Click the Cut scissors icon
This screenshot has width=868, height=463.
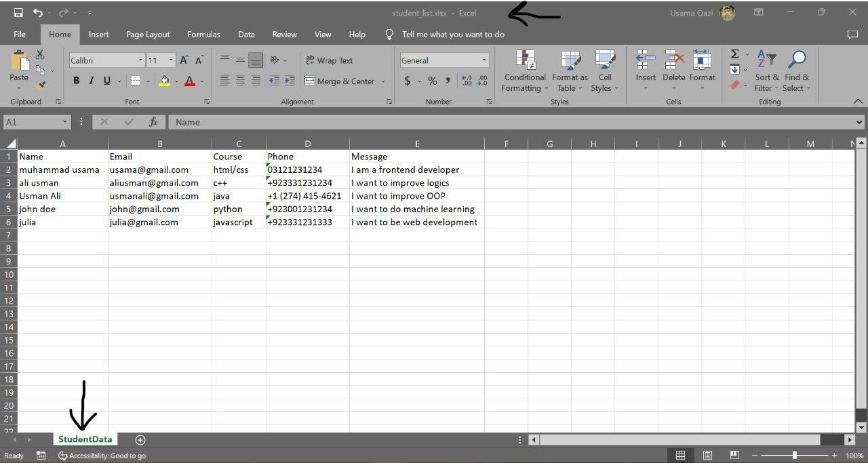click(40, 55)
